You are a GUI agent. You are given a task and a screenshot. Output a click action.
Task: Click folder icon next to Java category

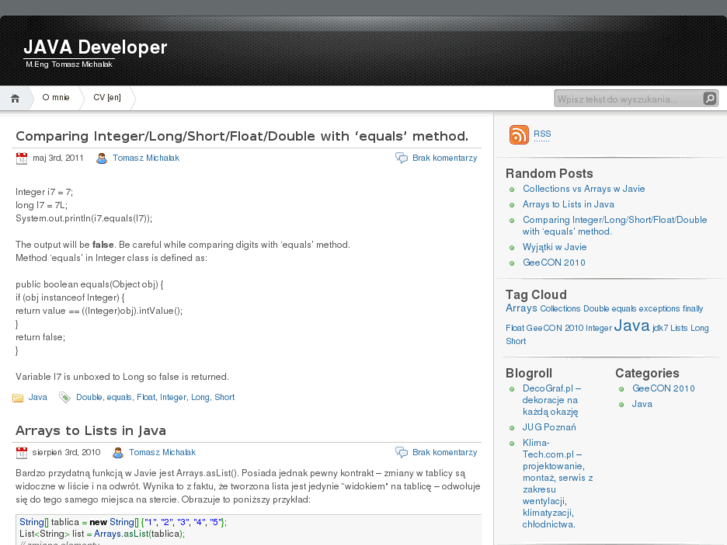[18, 398]
